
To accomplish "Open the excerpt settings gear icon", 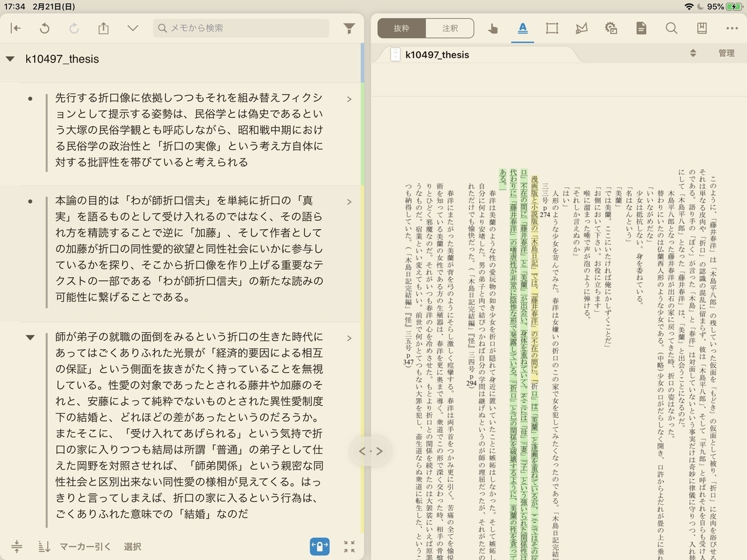I will click(611, 28).
